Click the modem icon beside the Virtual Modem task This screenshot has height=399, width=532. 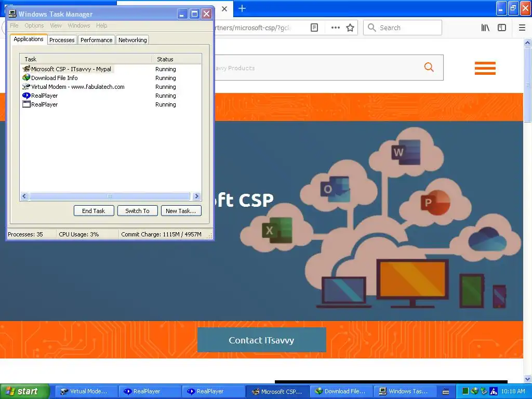[x=26, y=87]
